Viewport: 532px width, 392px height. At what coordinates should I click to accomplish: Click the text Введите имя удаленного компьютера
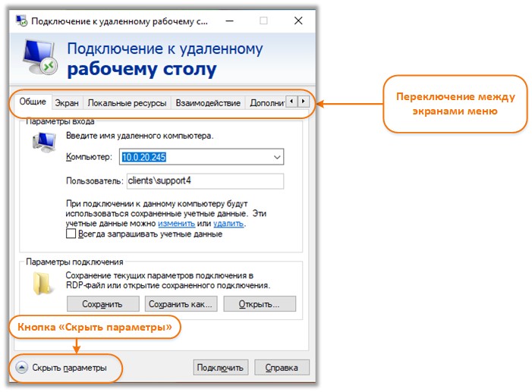coord(140,136)
